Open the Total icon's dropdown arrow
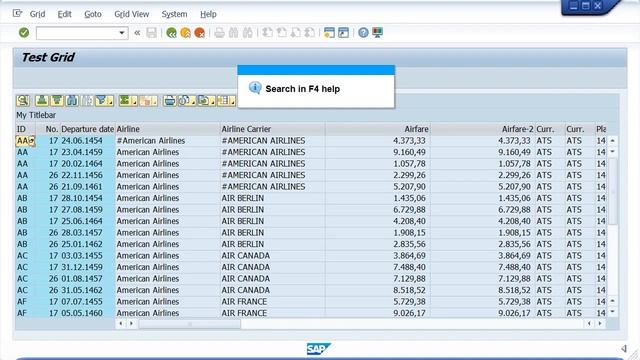The height and width of the screenshot is (360, 640). pos(134,101)
